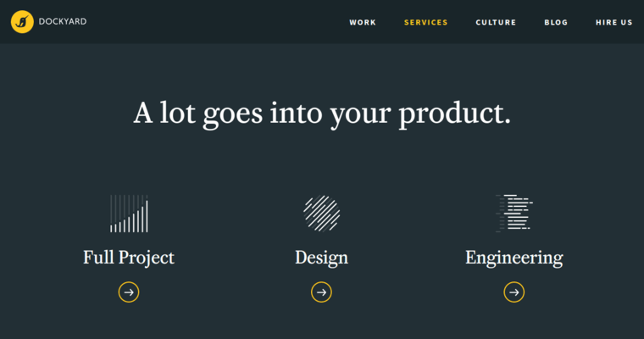Open the Design title link
The width and height of the screenshot is (644, 339).
click(321, 258)
